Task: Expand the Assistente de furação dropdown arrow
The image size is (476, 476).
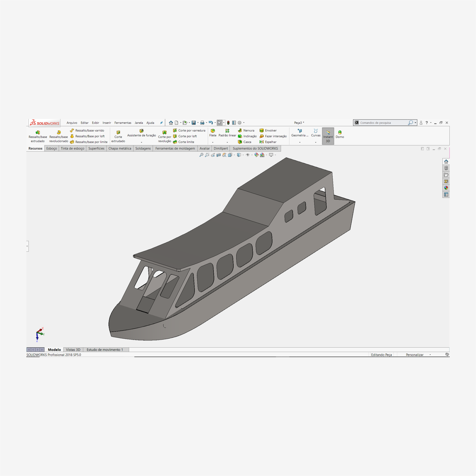Action: 141,142
